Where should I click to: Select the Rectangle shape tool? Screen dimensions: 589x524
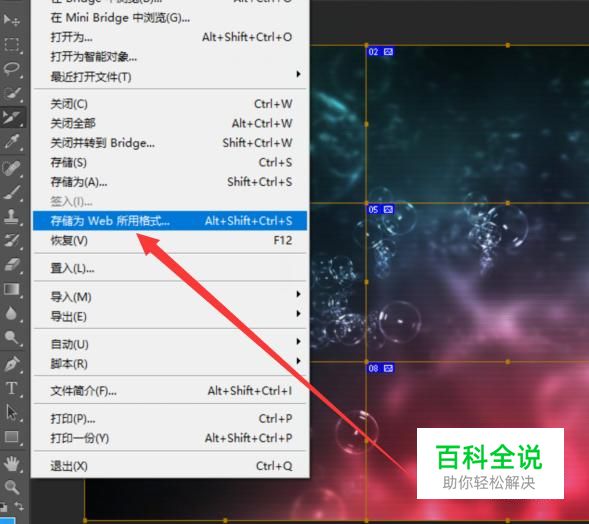12,437
